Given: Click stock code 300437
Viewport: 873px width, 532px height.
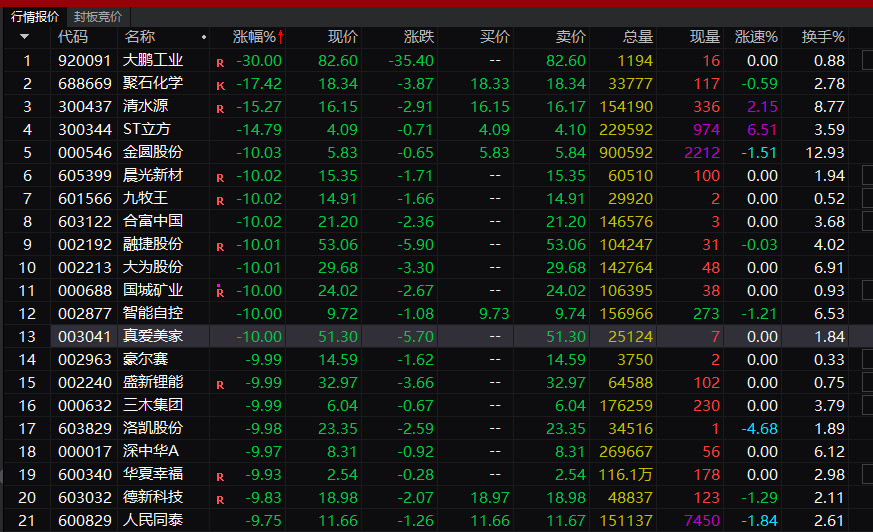Looking at the screenshot, I should (85, 107).
